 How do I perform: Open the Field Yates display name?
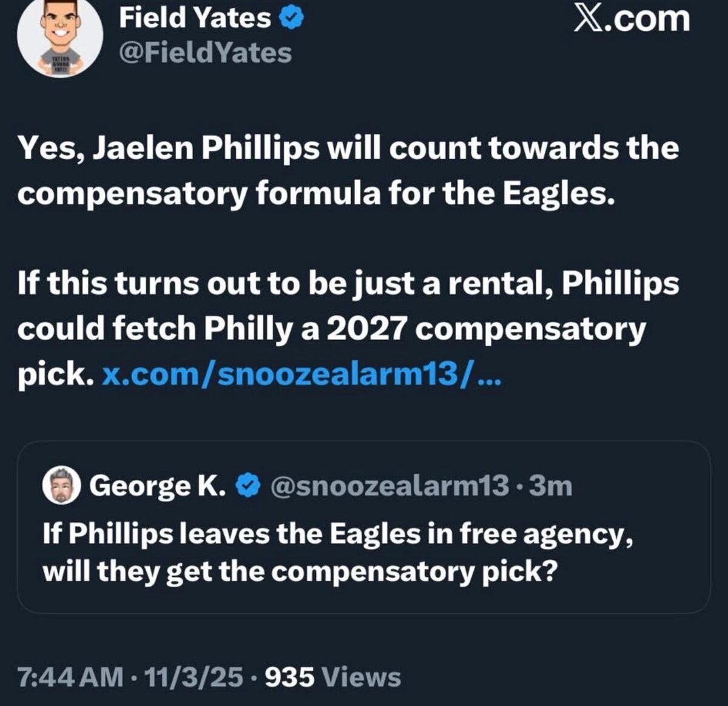coord(195,18)
